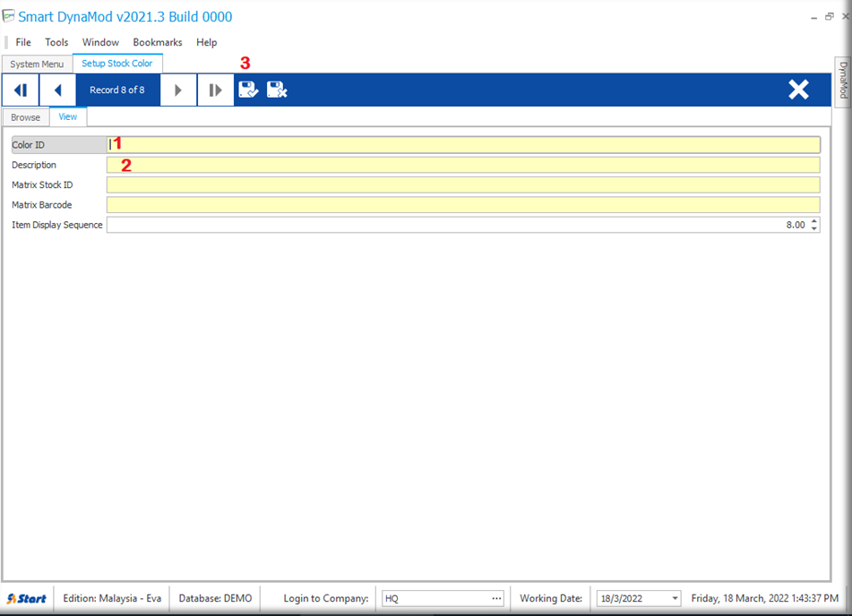The width and height of the screenshot is (852, 616).
Task: Open the File menu
Action: pyautogui.click(x=23, y=42)
